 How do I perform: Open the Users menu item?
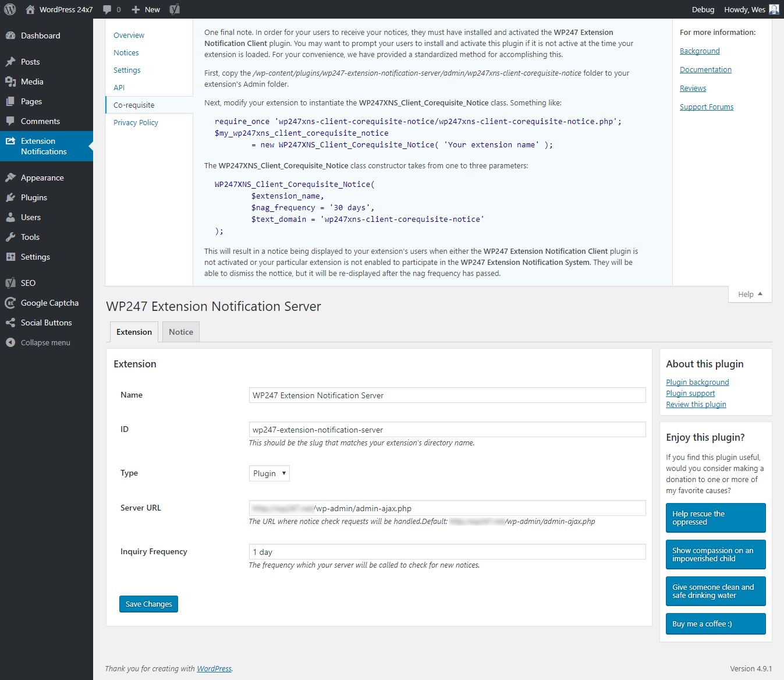click(x=47, y=217)
